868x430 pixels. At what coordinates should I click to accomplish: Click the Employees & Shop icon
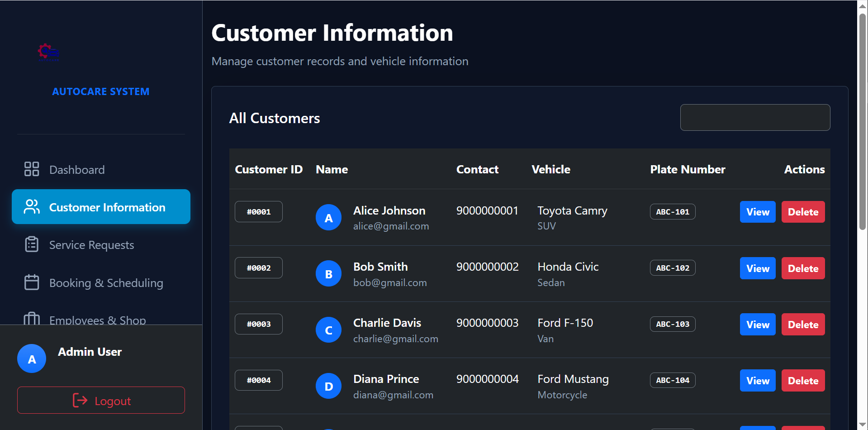tap(32, 319)
